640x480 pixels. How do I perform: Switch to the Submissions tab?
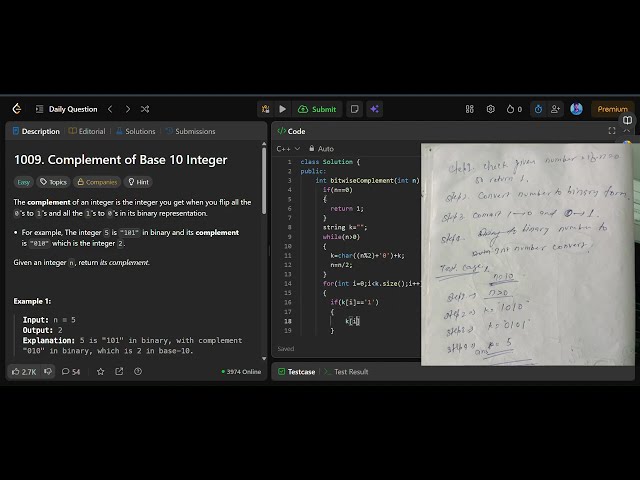tap(191, 131)
